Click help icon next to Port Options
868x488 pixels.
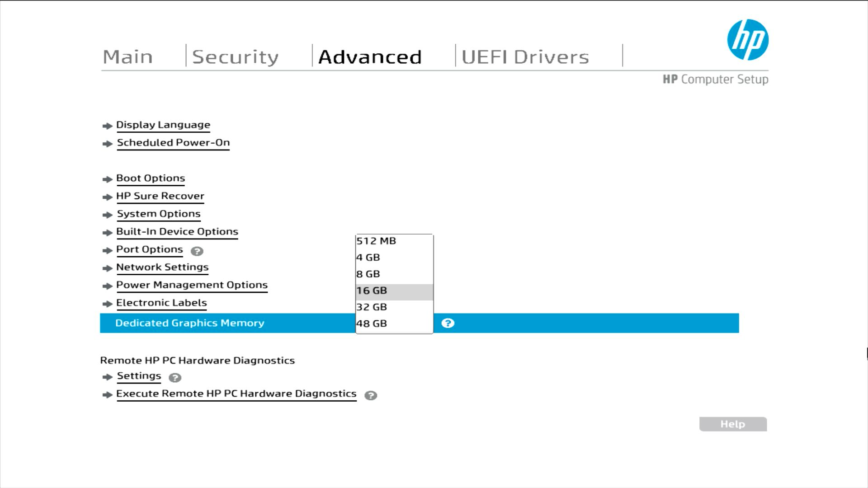click(x=197, y=251)
